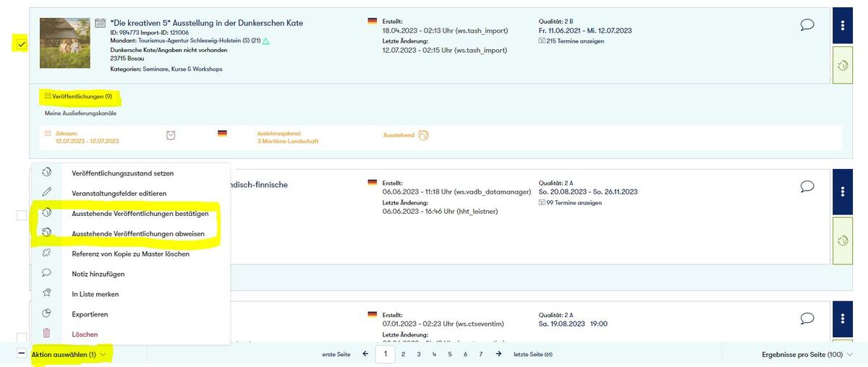This screenshot has height=367, width=868.
Task: Collapse the Veröffentlichungen (9) section
Action: click(x=78, y=96)
